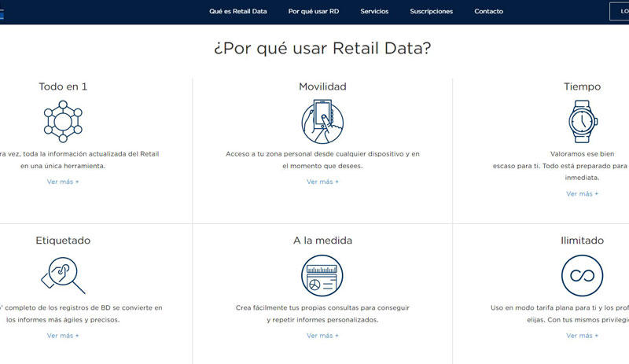
Task: Go to 'Por qué usar RD' section
Action: tap(313, 11)
